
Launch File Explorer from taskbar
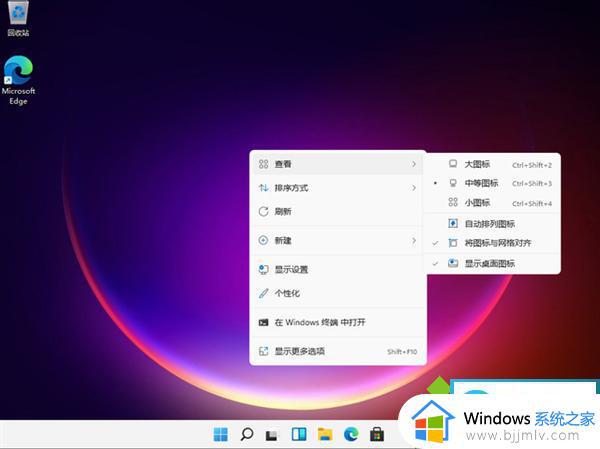[325, 434]
